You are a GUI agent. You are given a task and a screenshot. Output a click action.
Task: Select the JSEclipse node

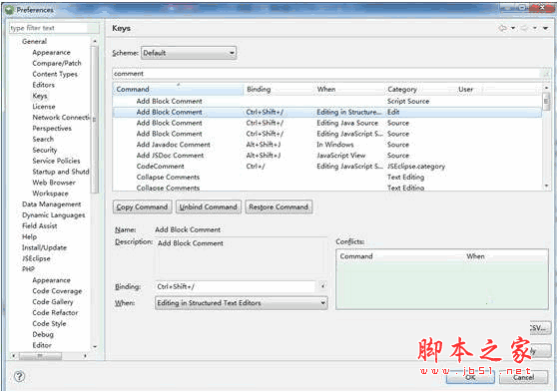tap(36, 258)
